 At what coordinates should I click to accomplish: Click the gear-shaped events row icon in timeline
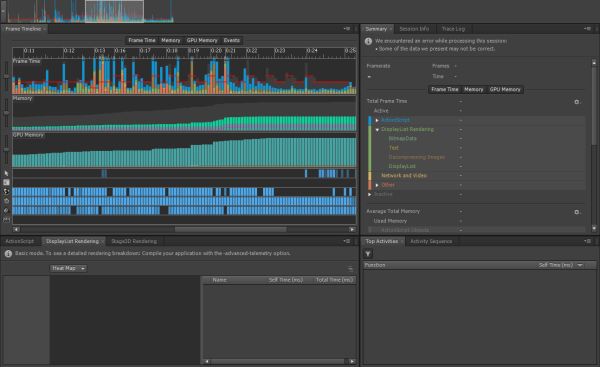pos(6,201)
